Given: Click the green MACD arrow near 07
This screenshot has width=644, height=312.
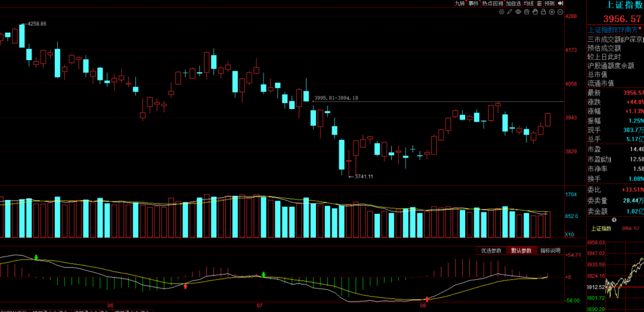Looking at the screenshot, I should [x=264, y=274].
